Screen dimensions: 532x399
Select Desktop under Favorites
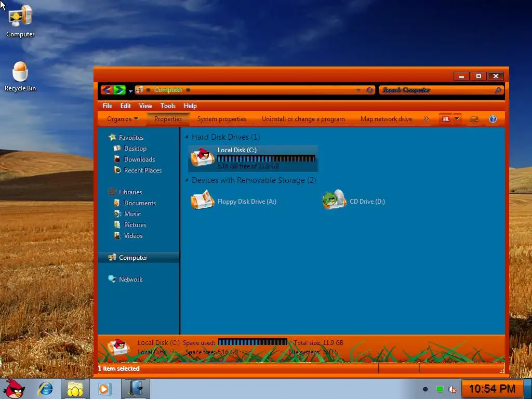click(135, 148)
